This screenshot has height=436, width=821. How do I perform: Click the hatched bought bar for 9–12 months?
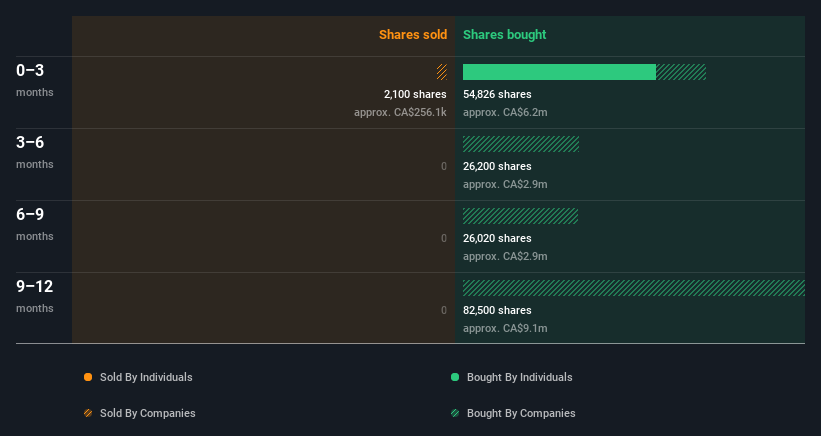[x=634, y=288]
